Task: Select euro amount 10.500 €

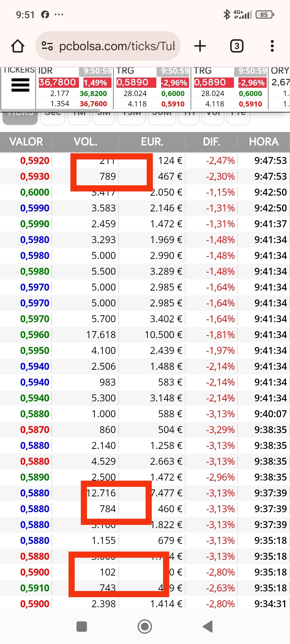Action: pos(164,335)
